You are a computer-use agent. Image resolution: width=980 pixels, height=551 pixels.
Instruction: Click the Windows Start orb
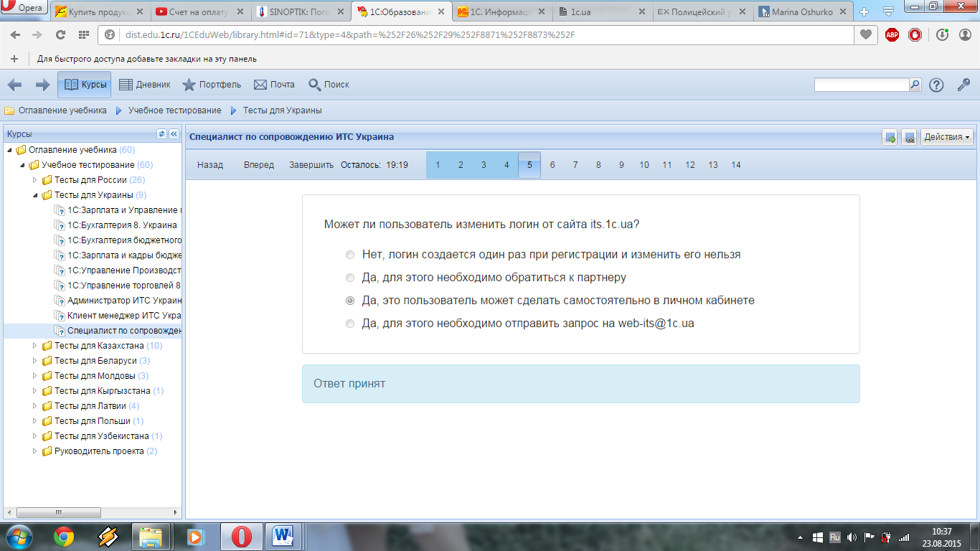19,537
